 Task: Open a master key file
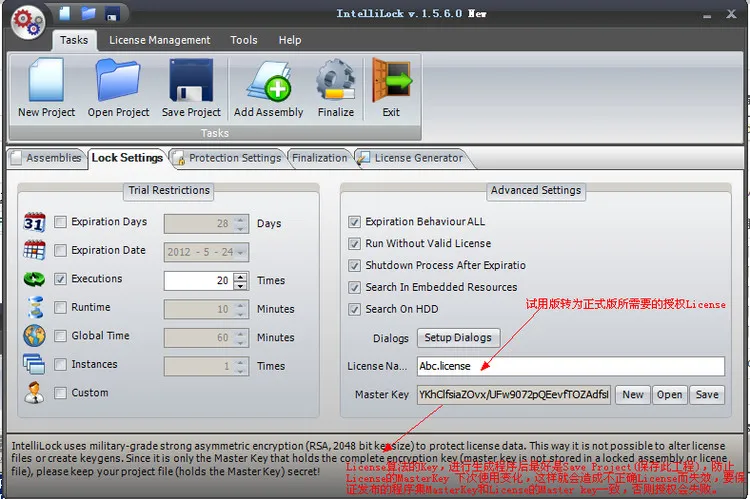(669, 395)
